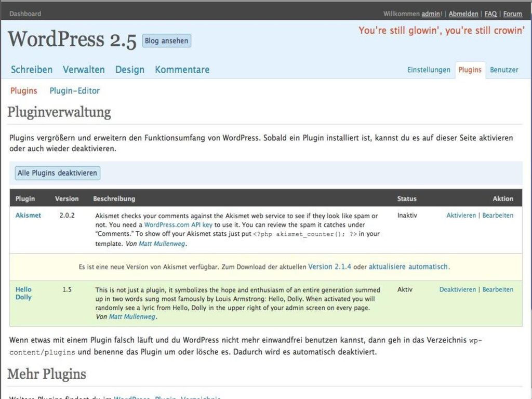Edit Akismet via Bearbeiten link
This screenshot has height=399, width=532.
[x=498, y=216]
